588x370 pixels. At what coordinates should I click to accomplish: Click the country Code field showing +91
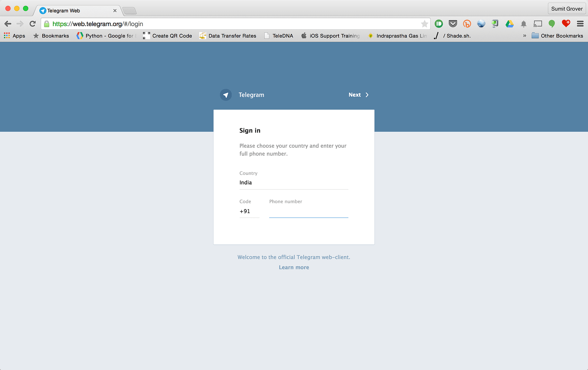pos(250,211)
